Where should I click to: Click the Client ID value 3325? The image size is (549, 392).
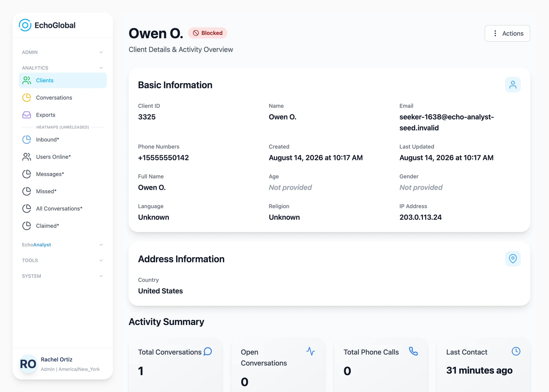(147, 117)
